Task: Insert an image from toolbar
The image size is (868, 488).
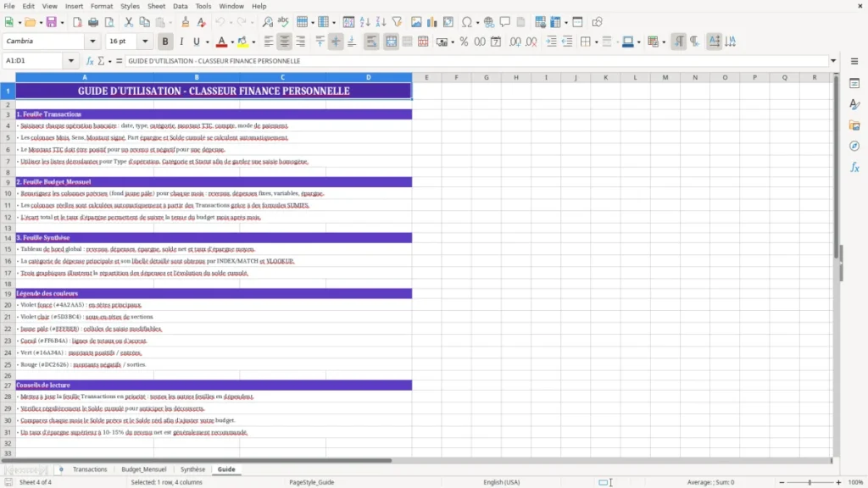Action: click(x=416, y=22)
